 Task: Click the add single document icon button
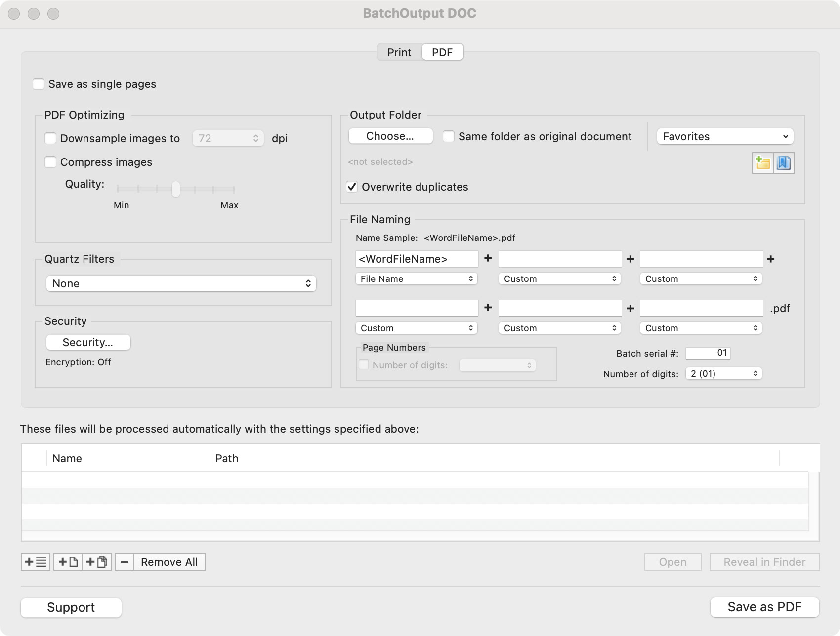coord(68,562)
